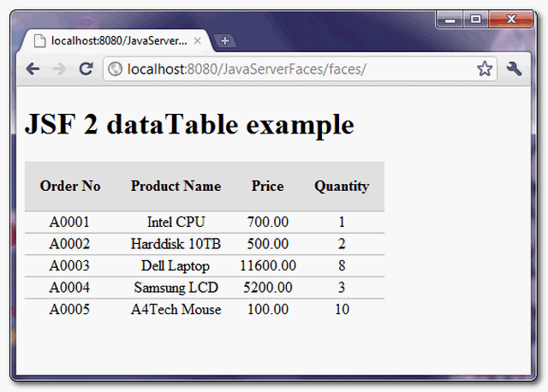Select the localhost:8080/JavaServer... tab
Viewport: 548px width, 392px height.
pos(117,41)
